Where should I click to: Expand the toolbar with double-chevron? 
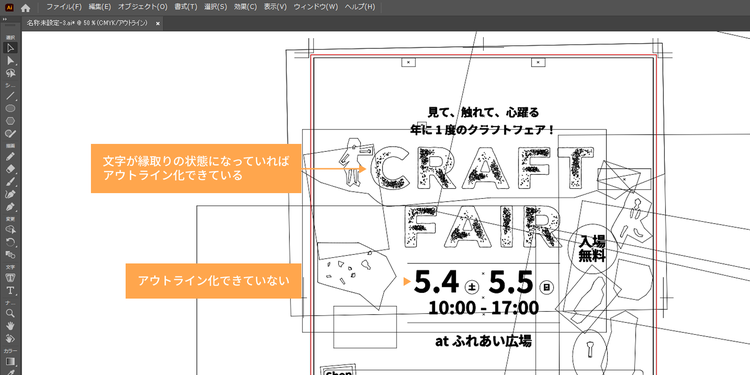(x=5, y=19)
